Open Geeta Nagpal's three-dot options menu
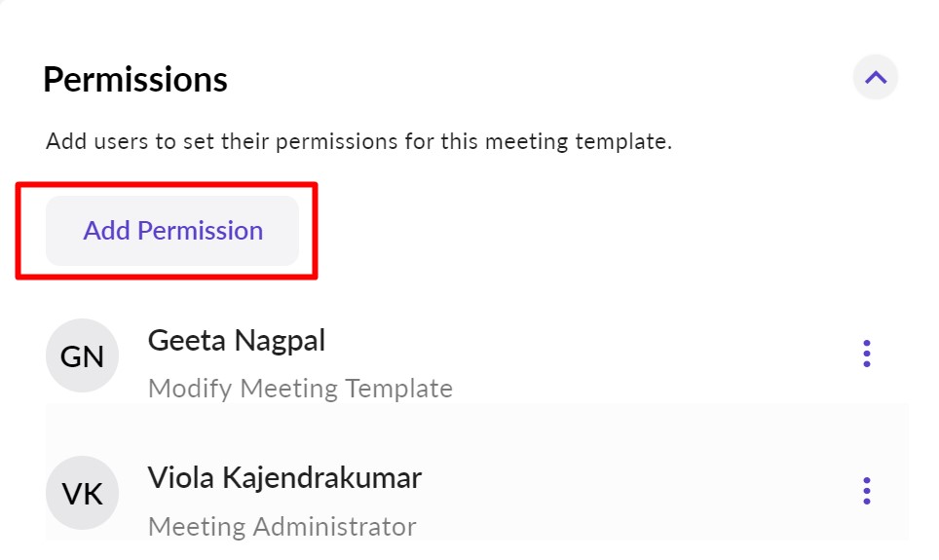 click(x=866, y=354)
